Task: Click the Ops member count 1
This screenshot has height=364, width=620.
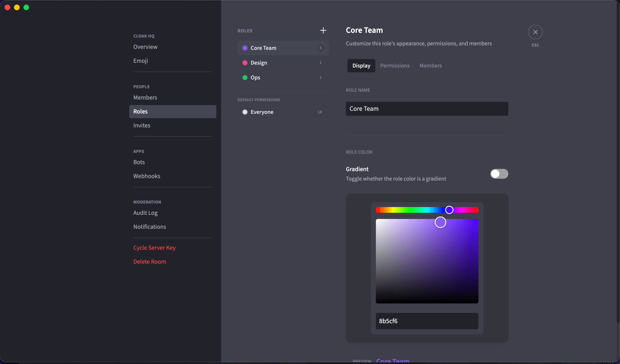Action: coord(320,78)
